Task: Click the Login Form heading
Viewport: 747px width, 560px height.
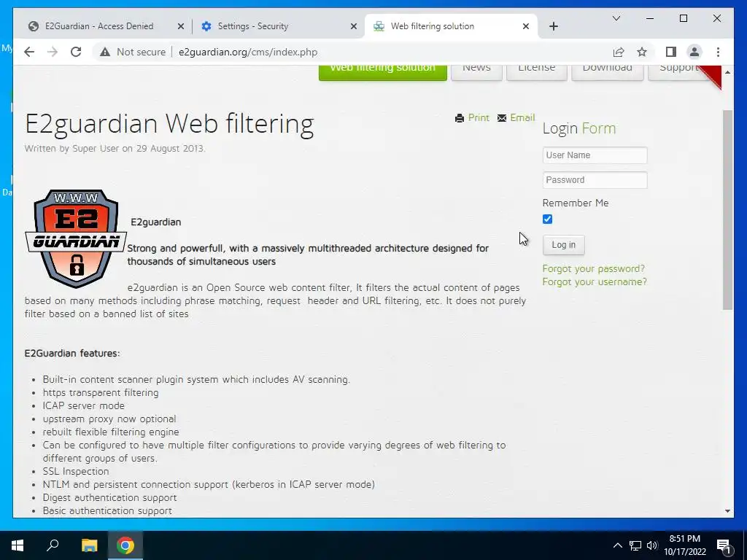Action: pyautogui.click(x=579, y=128)
